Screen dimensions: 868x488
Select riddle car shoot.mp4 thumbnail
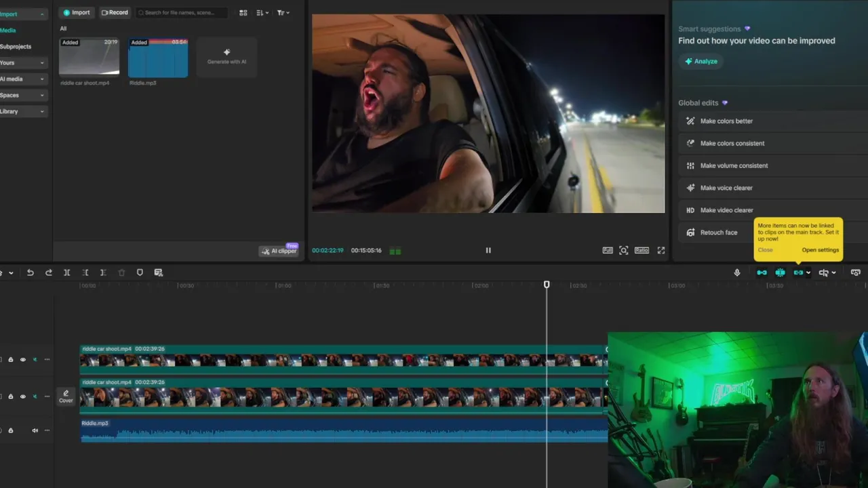90,57
